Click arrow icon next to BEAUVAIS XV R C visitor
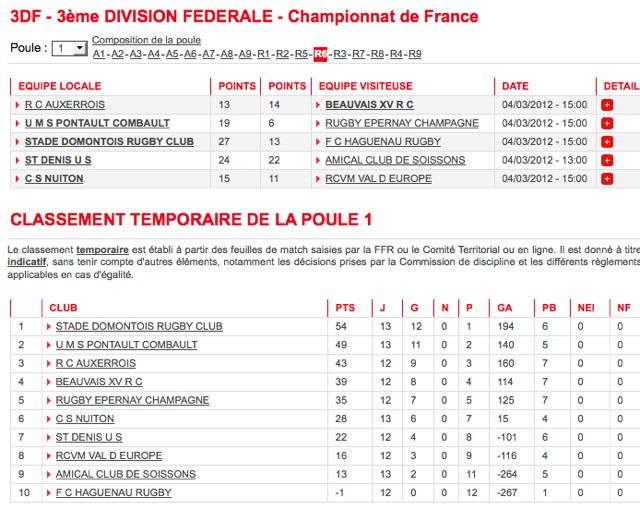 click(x=318, y=105)
